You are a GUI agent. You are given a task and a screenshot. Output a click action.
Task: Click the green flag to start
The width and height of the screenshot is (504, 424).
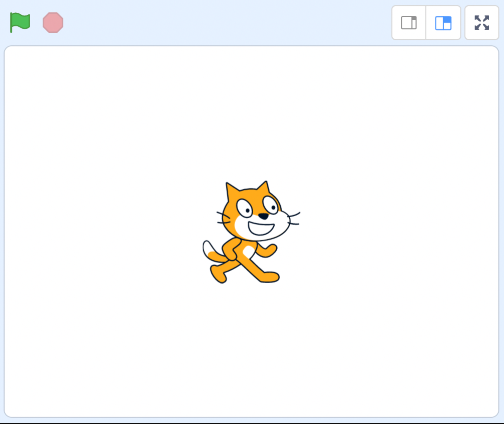(x=20, y=23)
